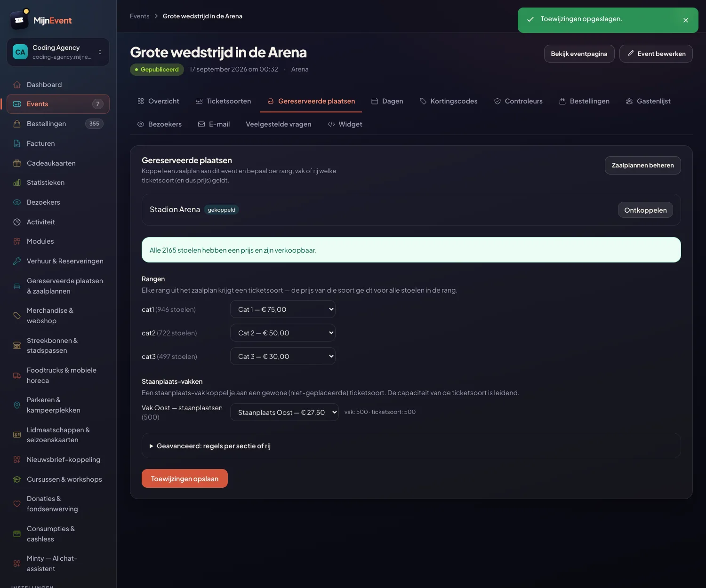The width and height of the screenshot is (706, 588).
Task: Switch to the Overzicht tab
Action: pos(158,101)
